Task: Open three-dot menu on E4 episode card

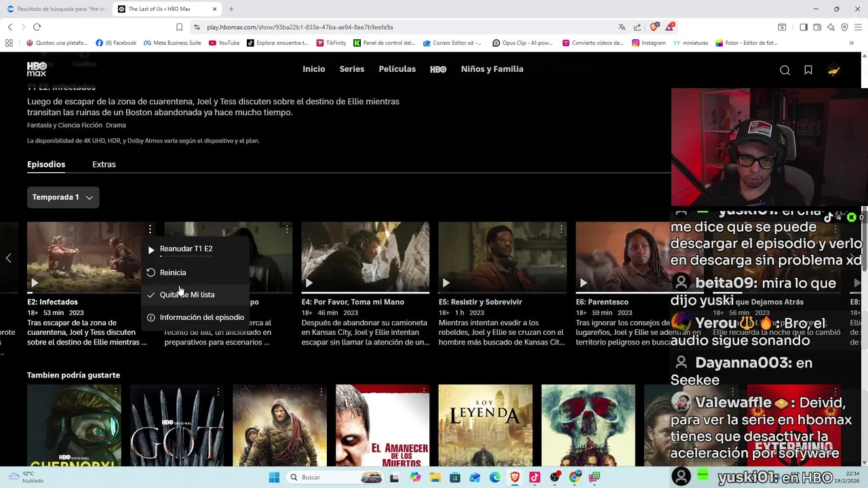Action: coord(425,230)
